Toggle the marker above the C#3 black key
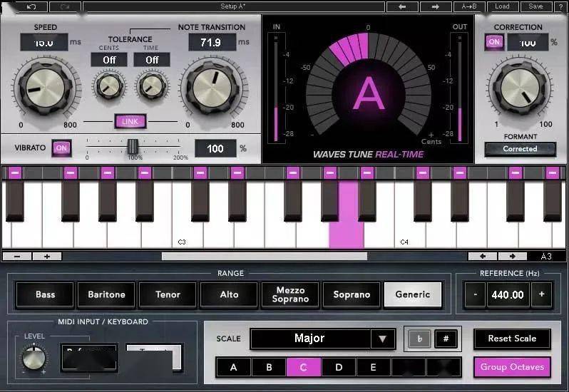The height and width of the screenshot is (392, 569). [200, 173]
